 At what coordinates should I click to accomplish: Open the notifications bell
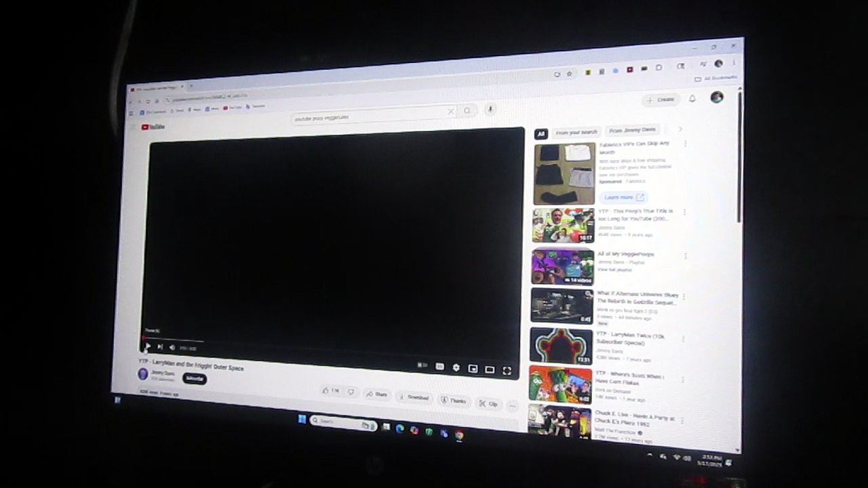(x=692, y=98)
